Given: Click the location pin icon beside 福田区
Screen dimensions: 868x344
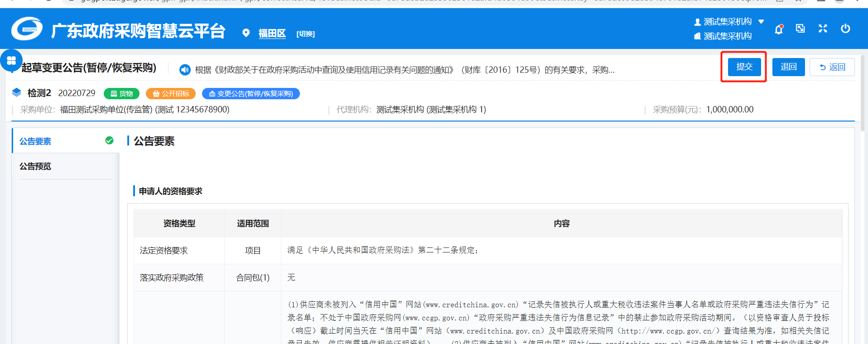Looking at the screenshot, I should click(x=246, y=33).
